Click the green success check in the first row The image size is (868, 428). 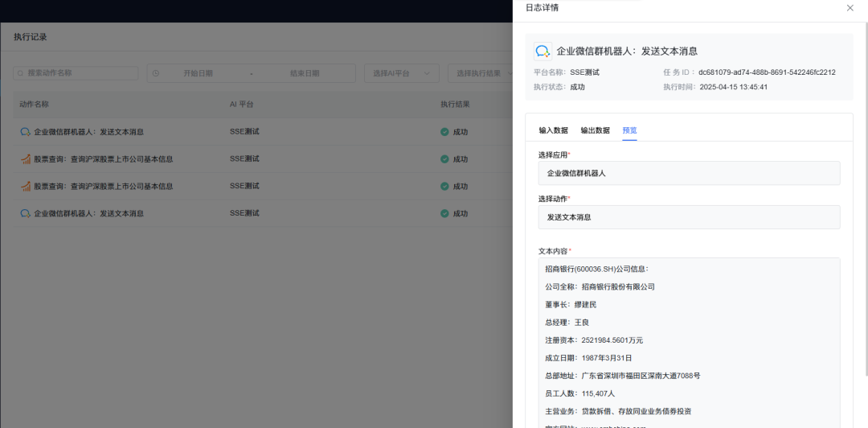pyautogui.click(x=444, y=132)
